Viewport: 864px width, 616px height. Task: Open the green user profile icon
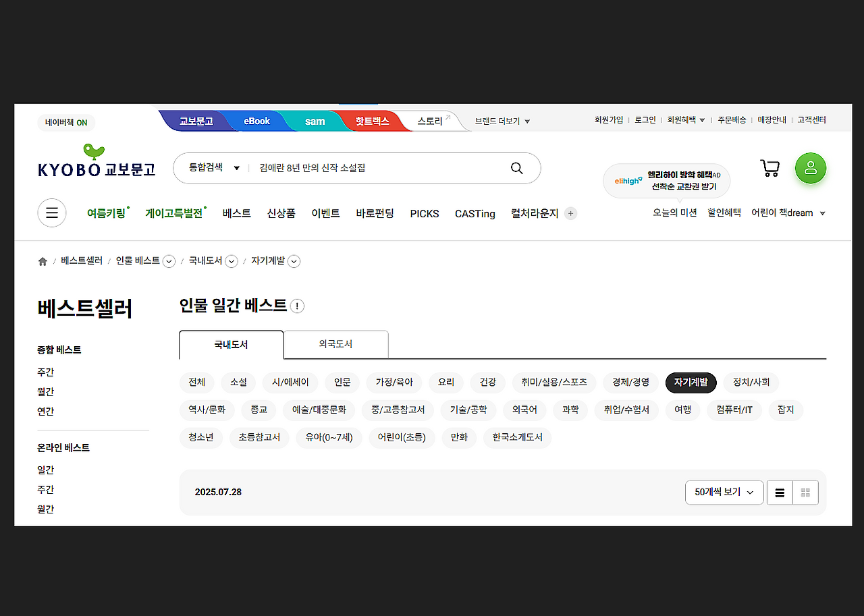coord(811,168)
